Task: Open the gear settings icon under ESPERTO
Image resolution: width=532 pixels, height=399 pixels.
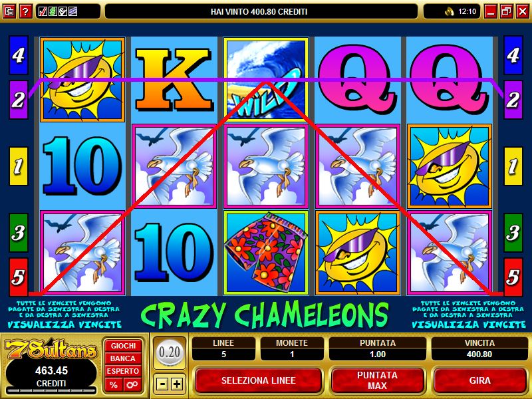Action: (132, 385)
